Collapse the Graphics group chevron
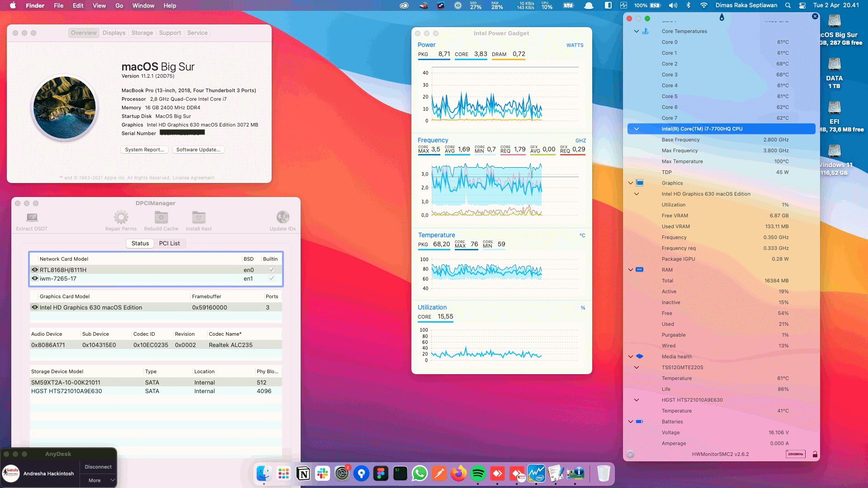Screen dimensions: 868x488 click(630, 183)
